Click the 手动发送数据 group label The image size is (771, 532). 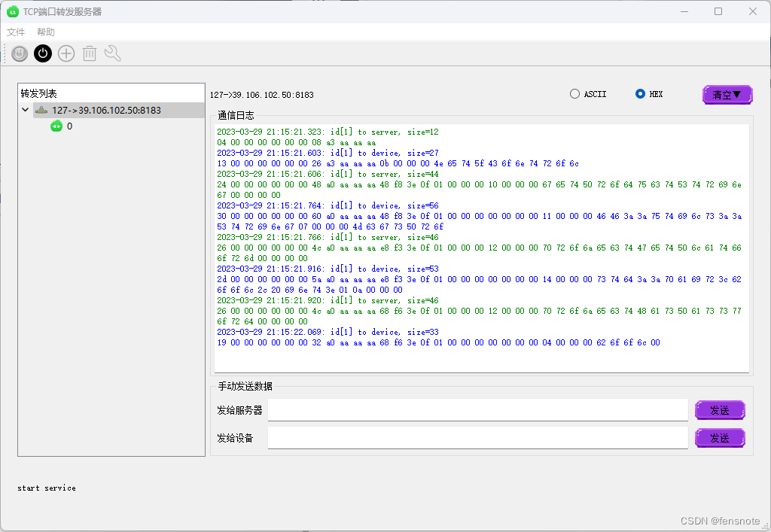[245, 386]
